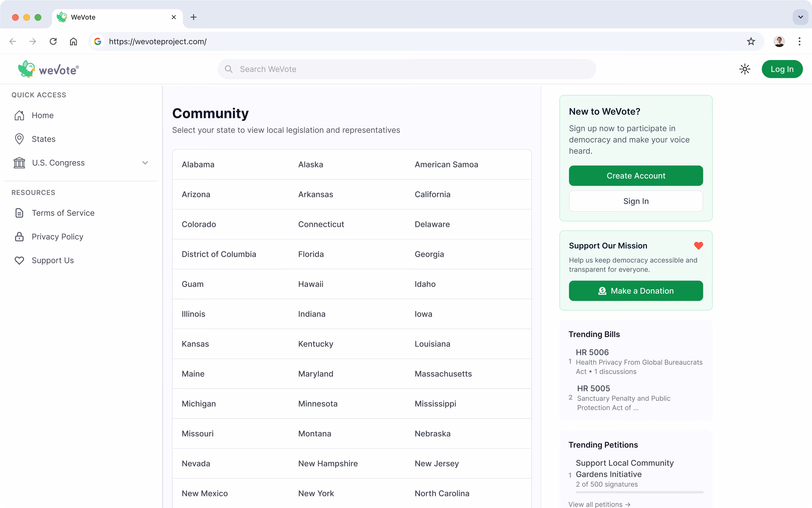Viewport: 812px width, 508px height.
Task: Click the Support Us heart icon
Action: tap(20, 260)
